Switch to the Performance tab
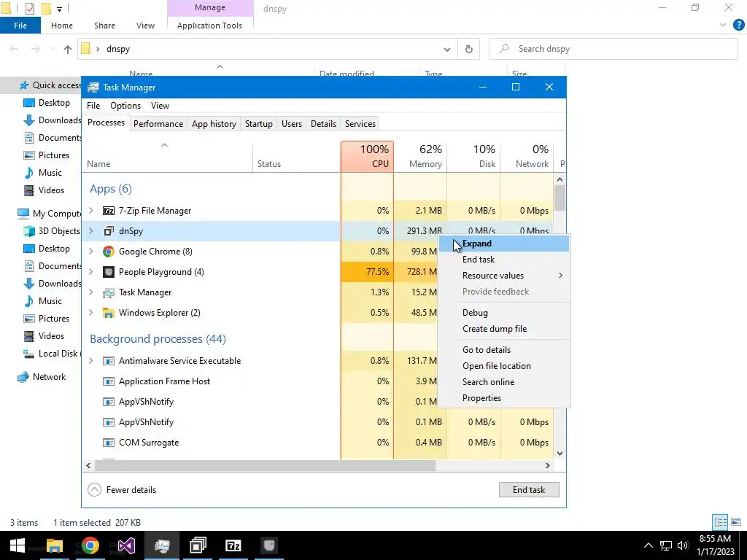 [158, 124]
